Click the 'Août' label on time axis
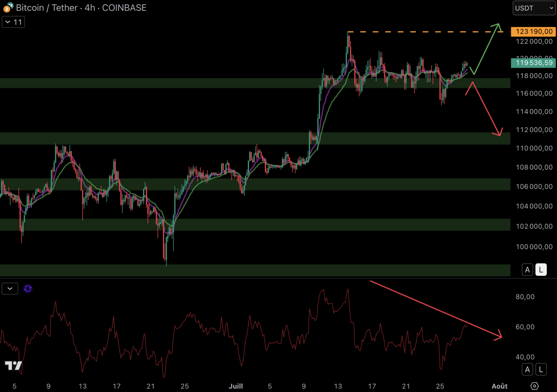Screen dimensions: 557x392 coord(499,386)
